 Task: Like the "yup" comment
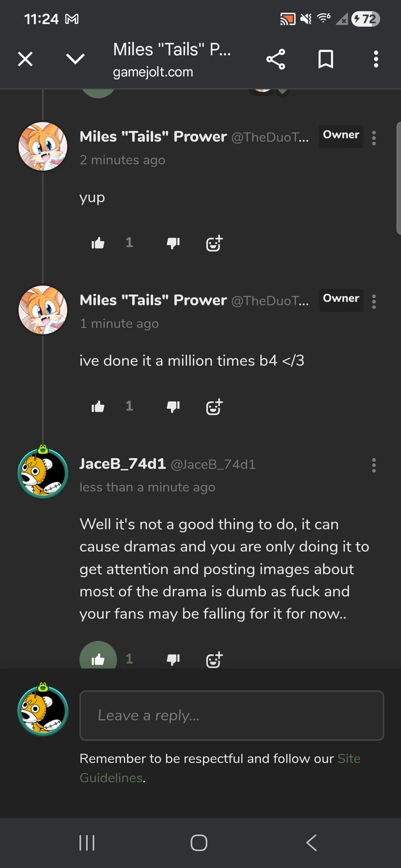pyautogui.click(x=98, y=243)
